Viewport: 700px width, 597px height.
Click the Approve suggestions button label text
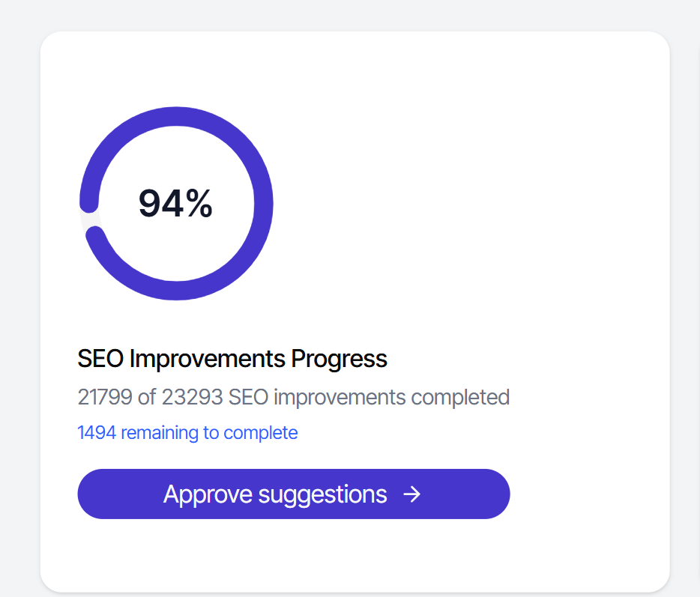[275, 494]
